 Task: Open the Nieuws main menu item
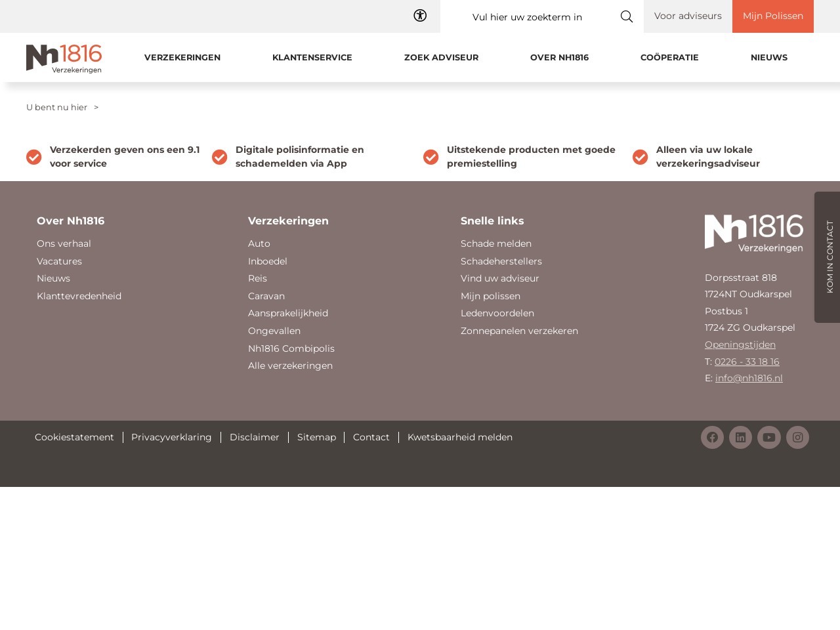coord(769,58)
